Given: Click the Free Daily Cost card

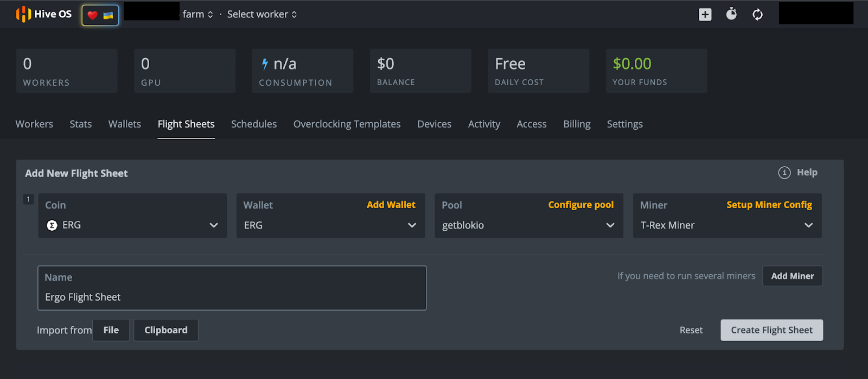Looking at the screenshot, I should coord(539,71).
